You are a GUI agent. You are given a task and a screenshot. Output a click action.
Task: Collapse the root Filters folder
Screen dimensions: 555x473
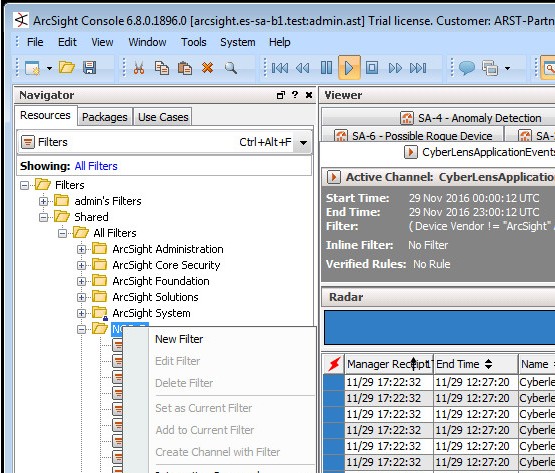click(x=24, y=185)
